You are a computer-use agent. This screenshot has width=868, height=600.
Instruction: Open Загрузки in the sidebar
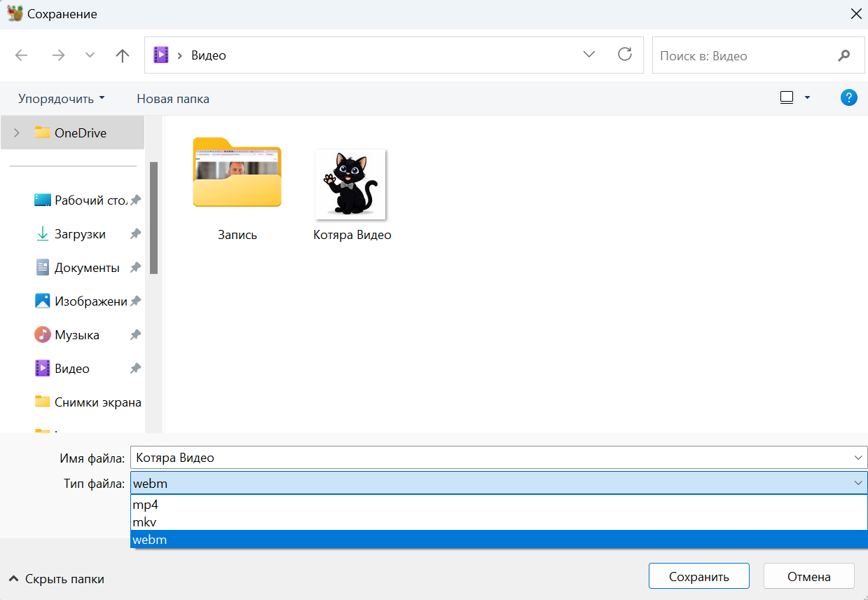[x=80, y=234]
